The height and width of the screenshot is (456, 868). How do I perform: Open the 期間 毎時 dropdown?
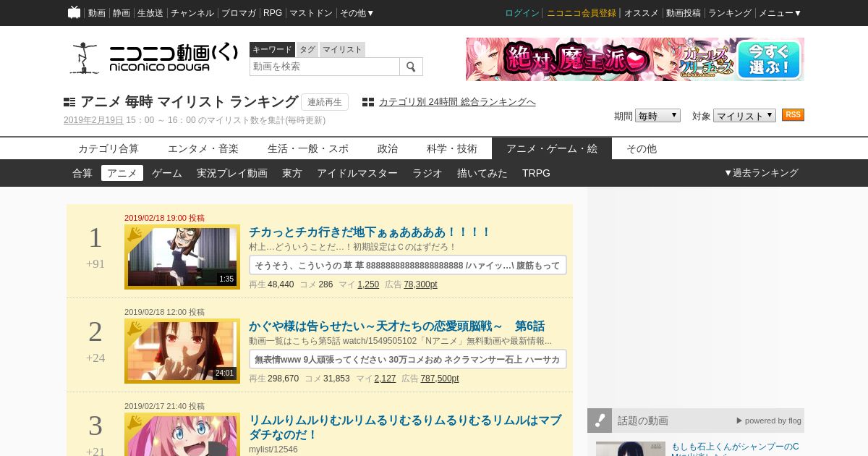coord(658,116)
